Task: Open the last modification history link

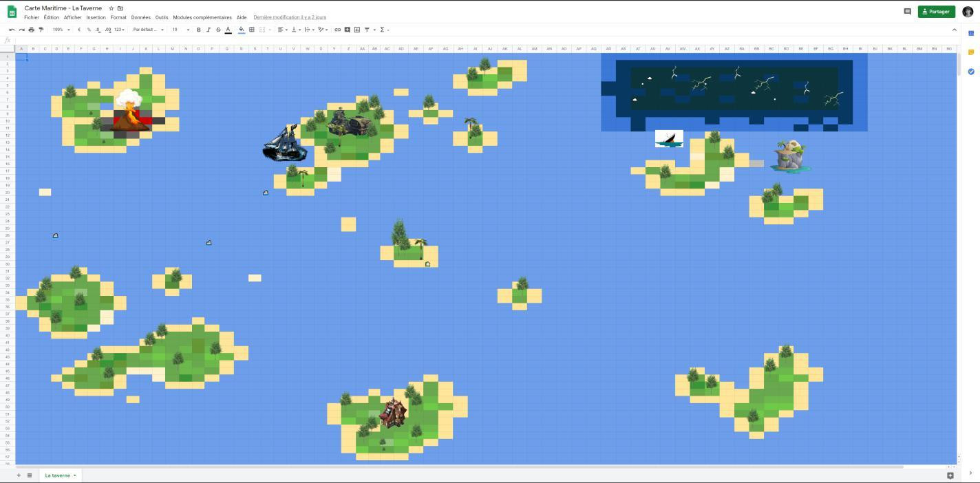Action: 290,17
